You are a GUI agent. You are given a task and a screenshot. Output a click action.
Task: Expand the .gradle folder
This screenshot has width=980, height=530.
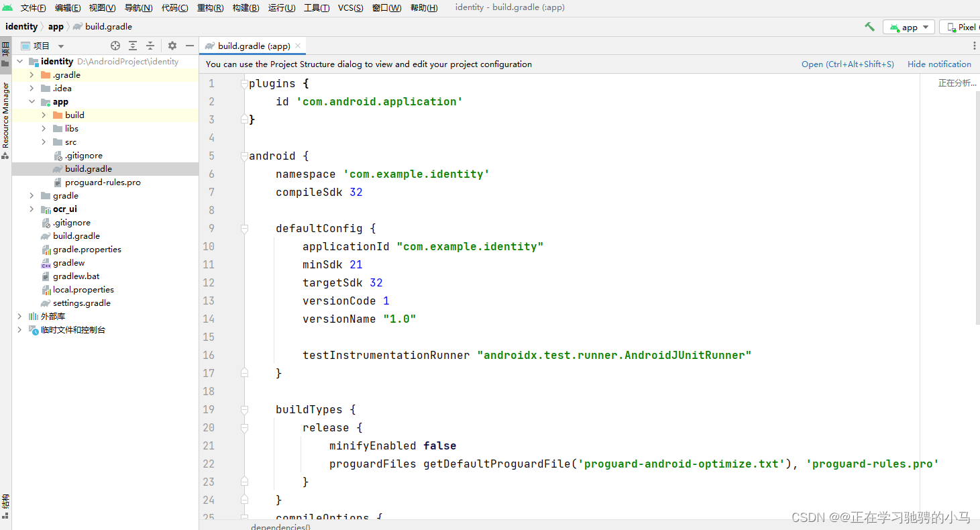[x=32, y=74]
